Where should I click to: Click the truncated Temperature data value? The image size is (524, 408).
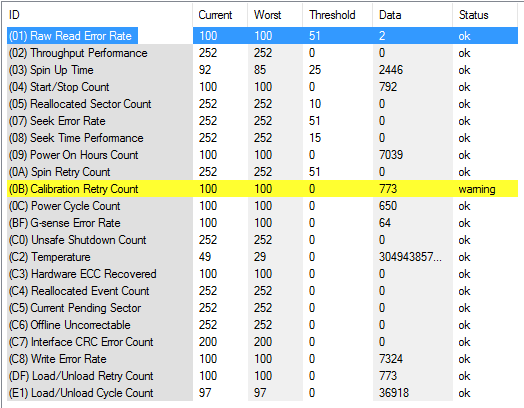click(410, 257)
